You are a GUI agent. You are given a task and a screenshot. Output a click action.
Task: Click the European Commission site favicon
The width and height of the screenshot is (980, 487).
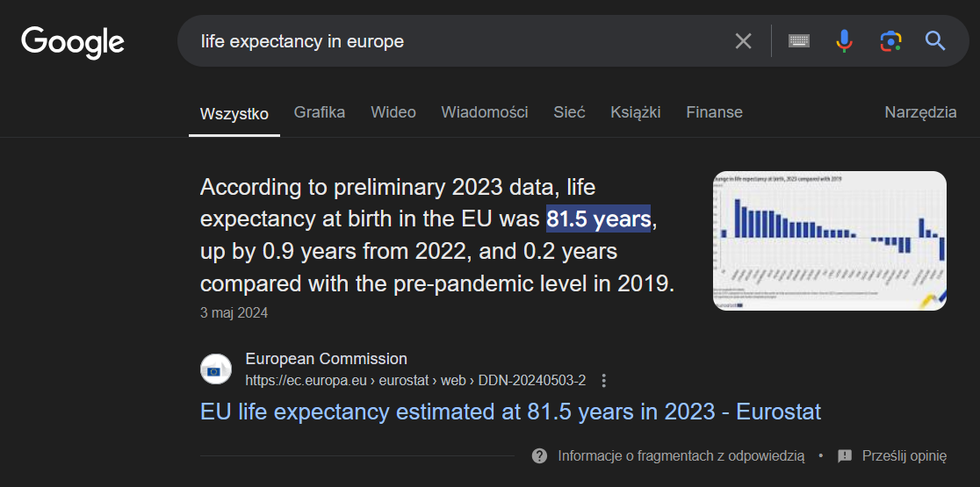215,369
